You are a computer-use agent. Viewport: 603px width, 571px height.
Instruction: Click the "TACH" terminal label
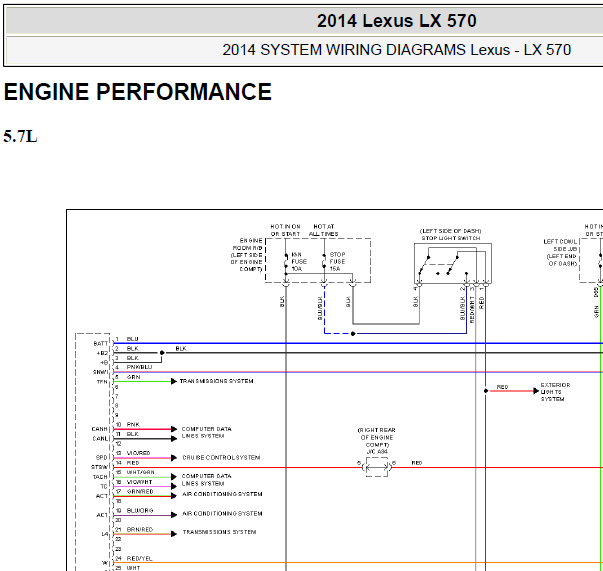pos(100,477)
